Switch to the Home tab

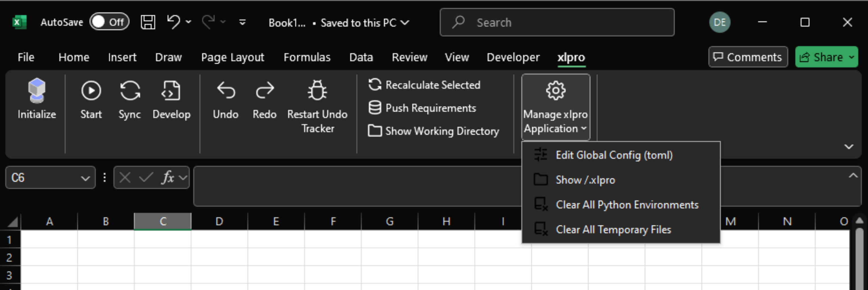pyautogui.click(x=74, y=57)
